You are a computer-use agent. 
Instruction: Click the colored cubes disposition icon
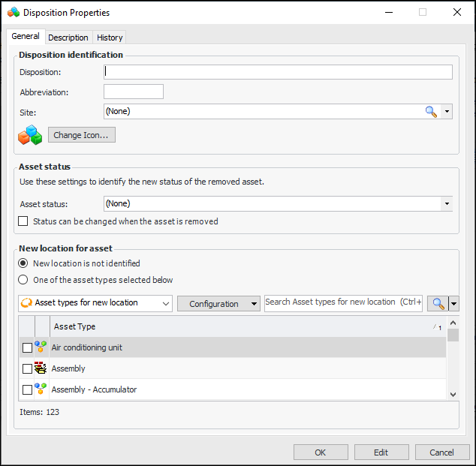[30, 135]
